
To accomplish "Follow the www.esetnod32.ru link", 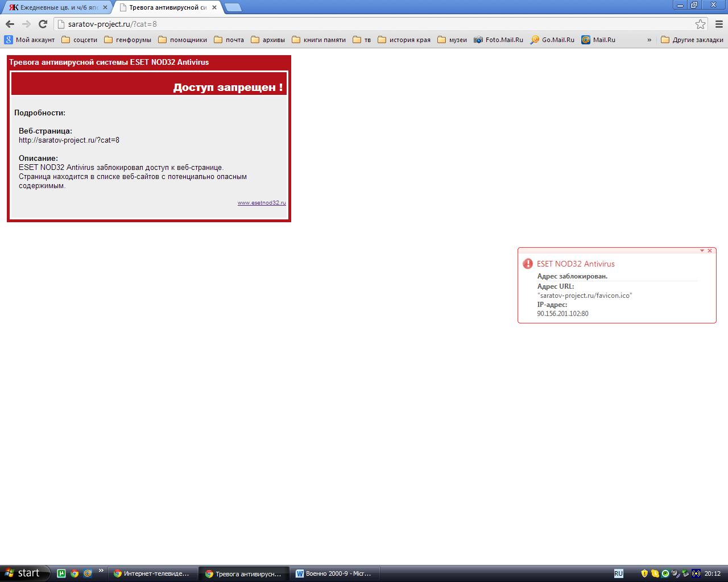I will tap(262, 203).
